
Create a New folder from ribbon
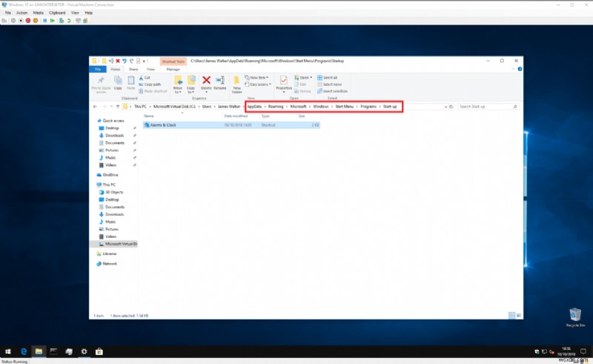(x=236, y=84)
